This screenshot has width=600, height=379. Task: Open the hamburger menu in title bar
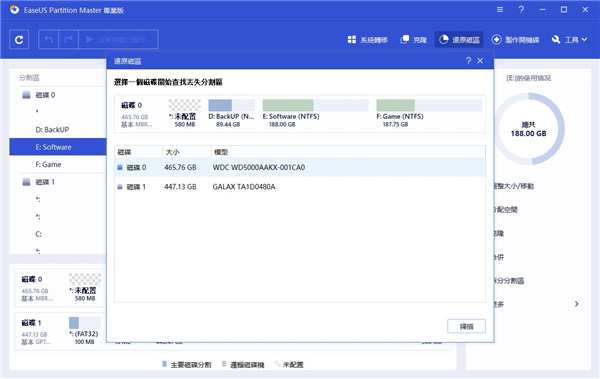[500, 10]
